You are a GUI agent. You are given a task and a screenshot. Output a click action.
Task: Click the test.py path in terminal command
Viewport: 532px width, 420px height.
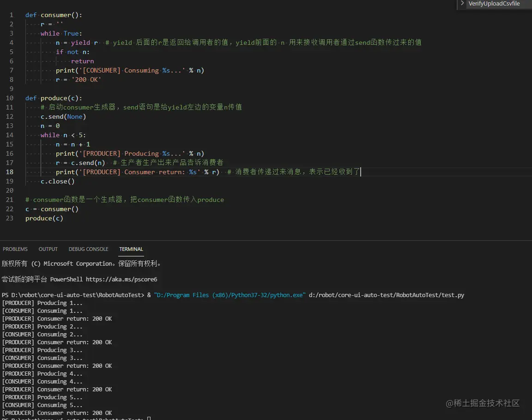tap(386, 295)
